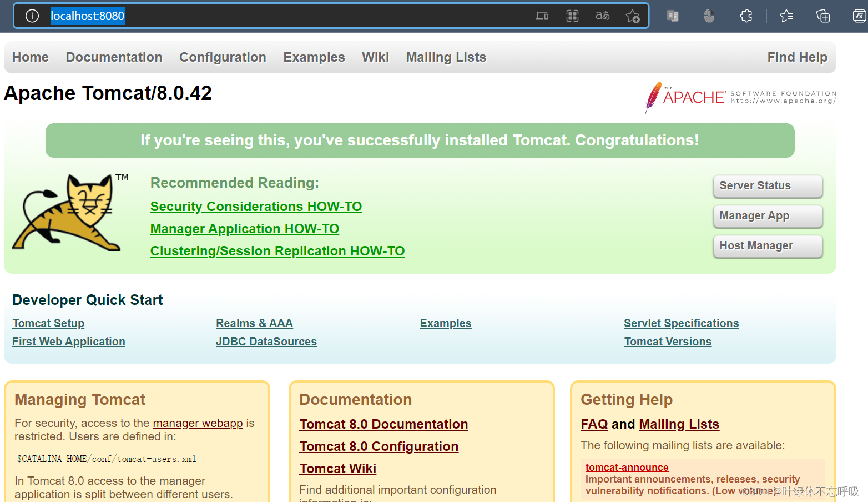
Task: Open Mailing Lists link under Getting Help
Action: click(x=679, y=424)
